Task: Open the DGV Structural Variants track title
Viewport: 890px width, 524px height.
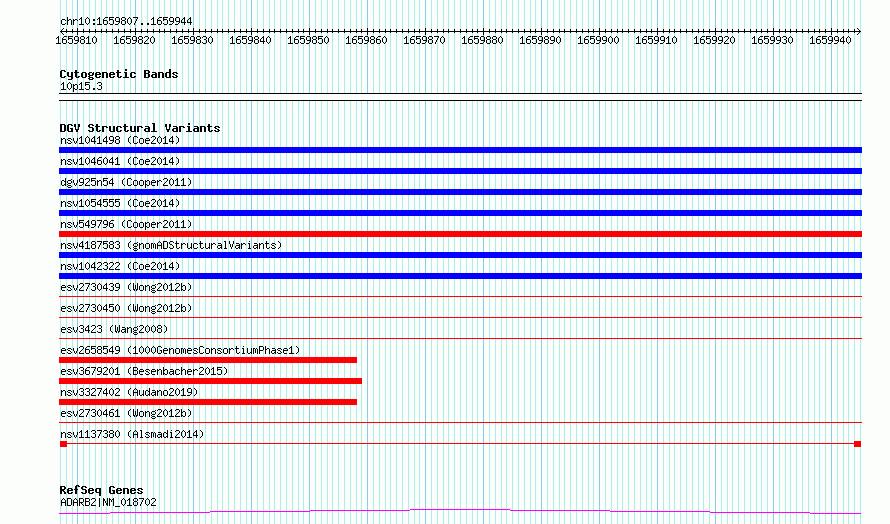Action: point(140,128)
